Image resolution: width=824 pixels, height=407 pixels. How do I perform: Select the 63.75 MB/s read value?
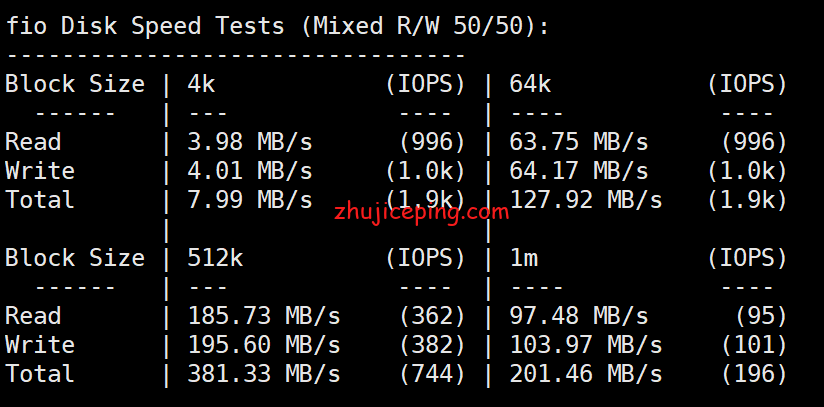pos(578,142)
